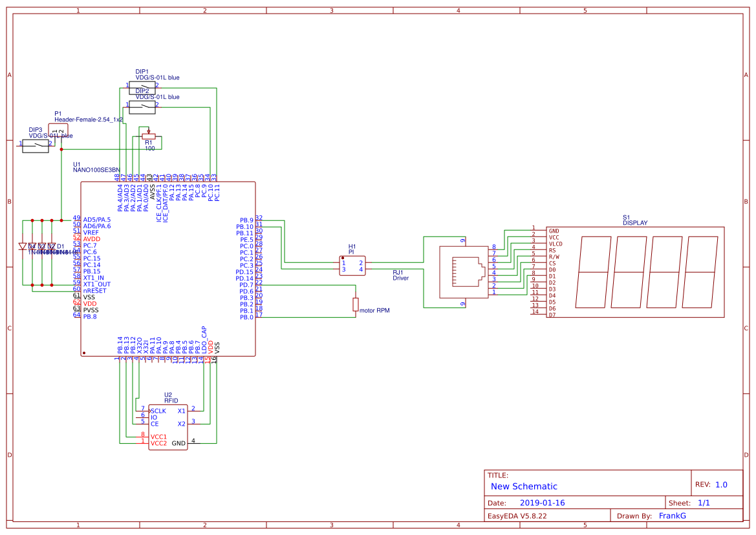The image size is (756, 535).
Task: Select diode D1 symbol
Action: click(52, 247)
